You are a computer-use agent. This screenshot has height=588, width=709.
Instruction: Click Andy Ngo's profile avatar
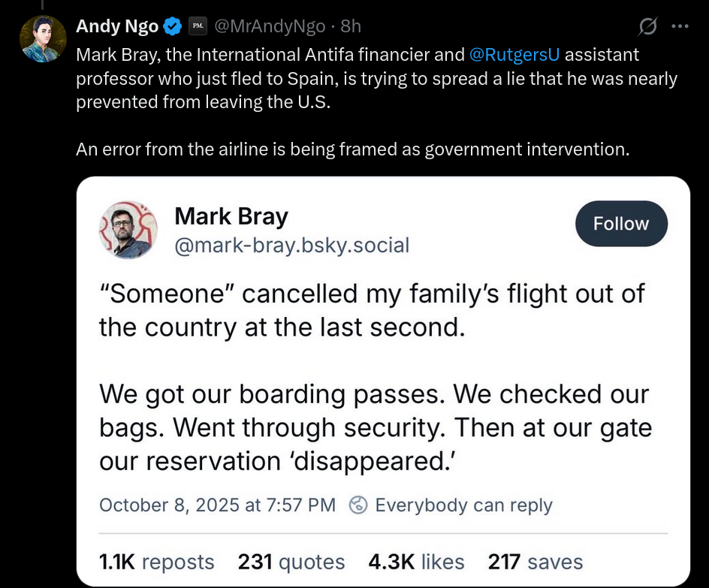(43, 38)
